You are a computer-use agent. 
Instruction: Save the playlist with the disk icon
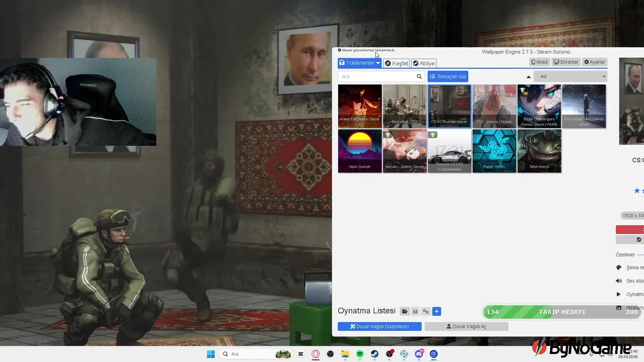point(415,312)
